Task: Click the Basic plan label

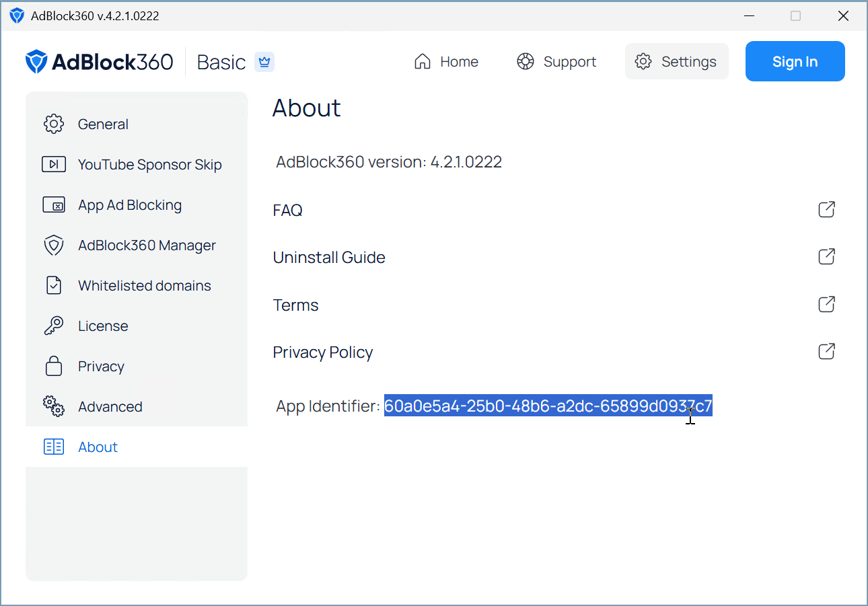Action: (x=221, y=62)
